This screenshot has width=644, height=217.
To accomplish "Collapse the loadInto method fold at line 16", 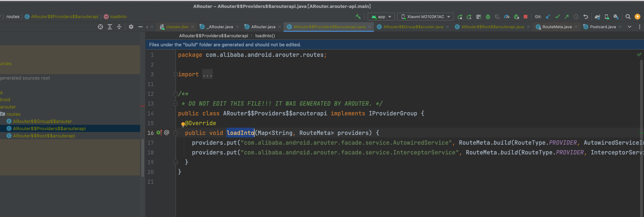I will (x=176, y=133).
